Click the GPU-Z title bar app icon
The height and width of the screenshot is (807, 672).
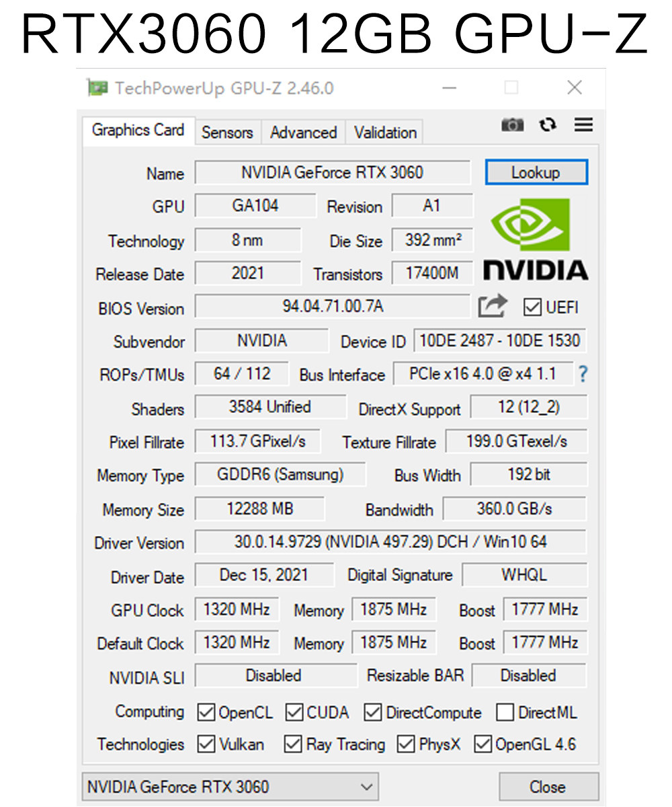[97, 88]
